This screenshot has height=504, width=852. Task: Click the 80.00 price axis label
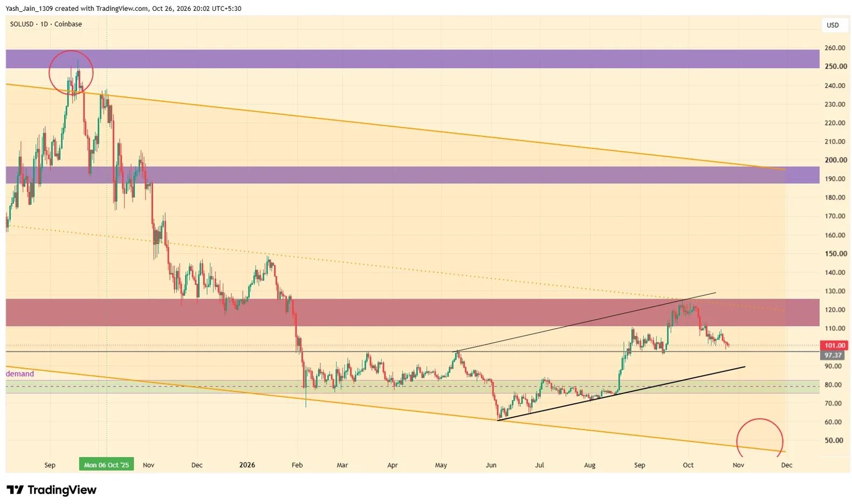coord(834,385)
